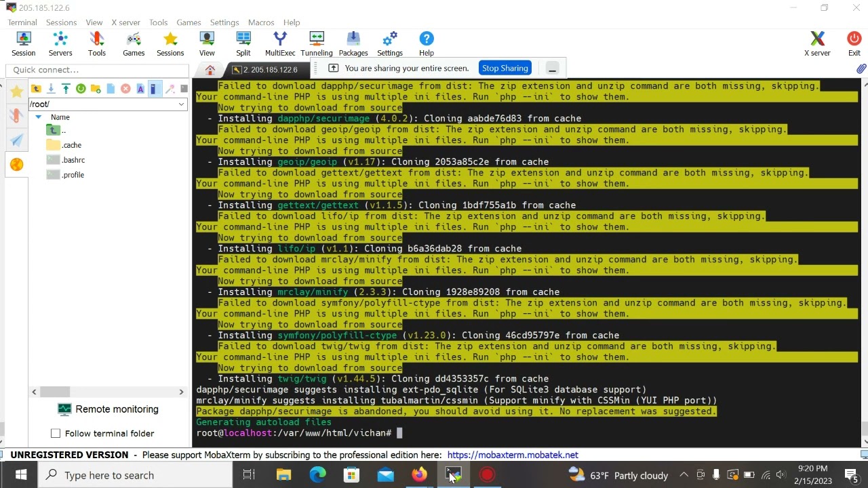Screen dimensions: 868x488
Task: Open Windows Start menu
Action: click(20, 475)
